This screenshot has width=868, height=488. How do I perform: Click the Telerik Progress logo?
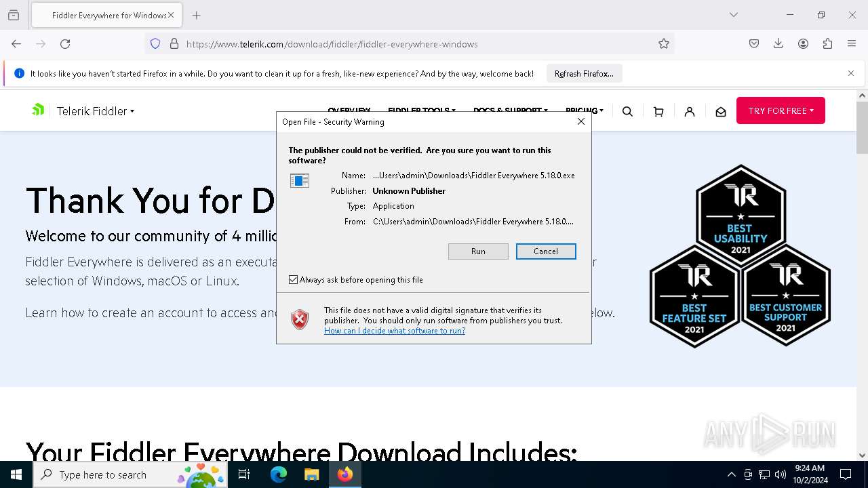click(38, 110)
